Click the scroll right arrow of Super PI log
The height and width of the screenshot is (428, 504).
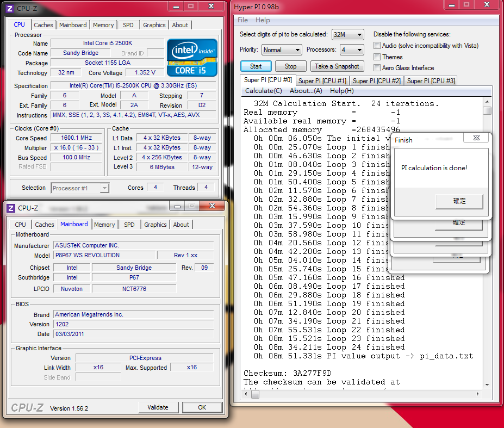pos(477,394)
